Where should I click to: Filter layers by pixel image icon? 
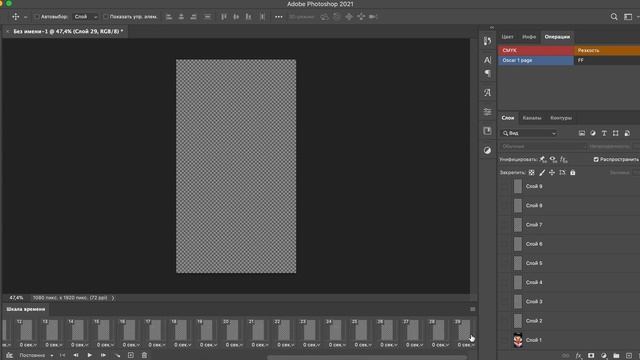pyautogui.click(x=582, y=133)
